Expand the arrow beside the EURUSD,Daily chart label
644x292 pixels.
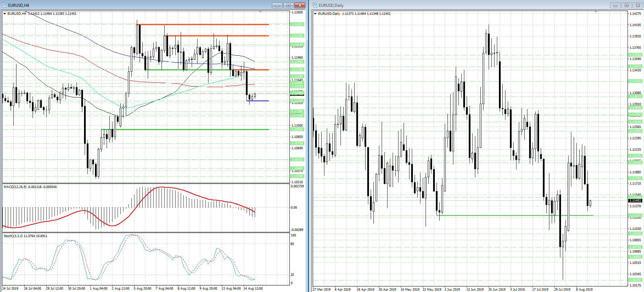pyautogui.click(x=315, y=14)
